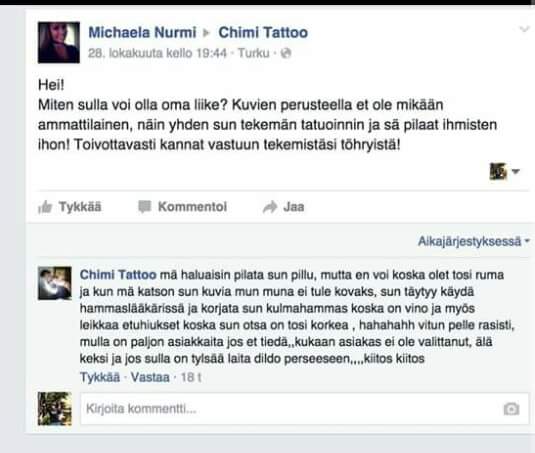Click the camera icon in the comment field
This screenshot has height=453, width=535.
coord(511,409)
